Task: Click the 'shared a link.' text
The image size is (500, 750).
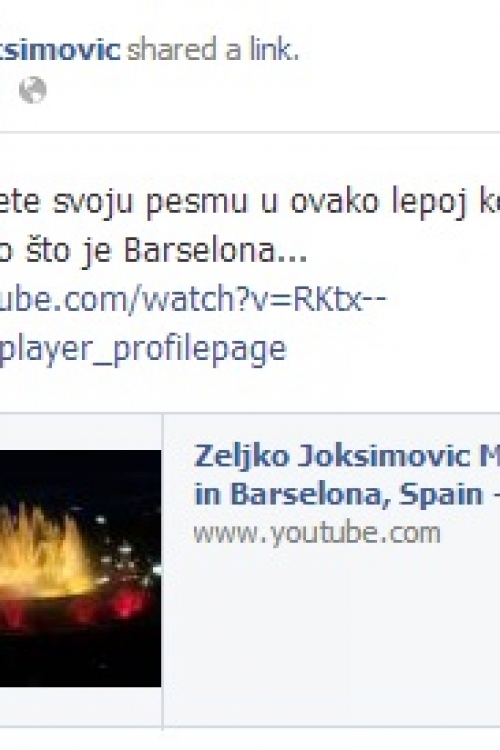Action: point(213,50)
